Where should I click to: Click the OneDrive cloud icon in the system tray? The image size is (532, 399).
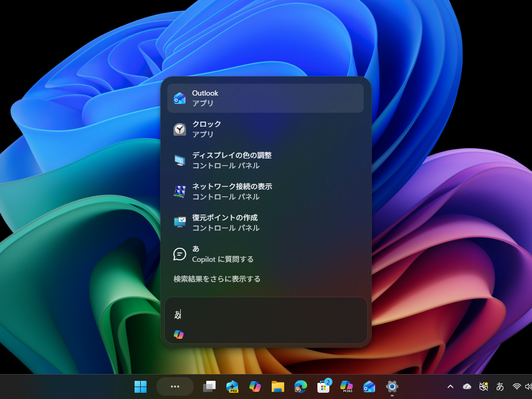[467, 387]
